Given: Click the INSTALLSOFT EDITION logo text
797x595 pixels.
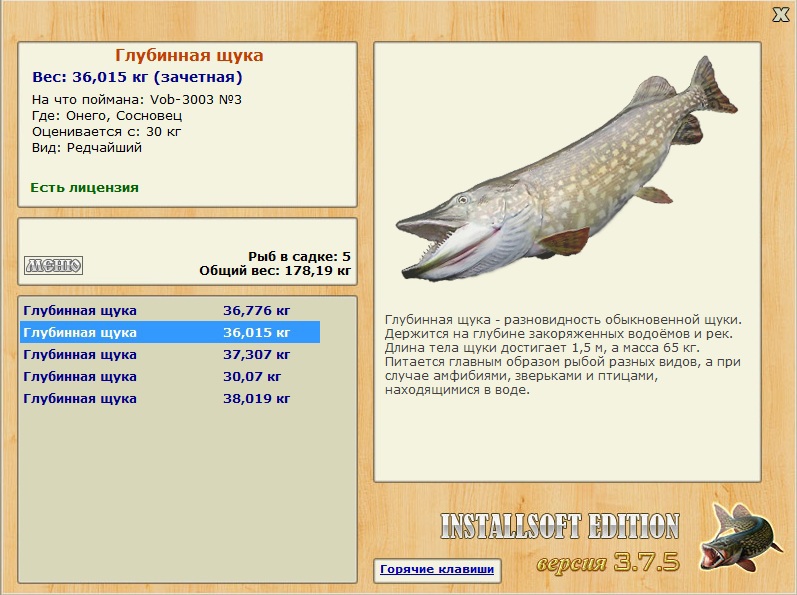Looking at the screenshot, I should (560, 526).
